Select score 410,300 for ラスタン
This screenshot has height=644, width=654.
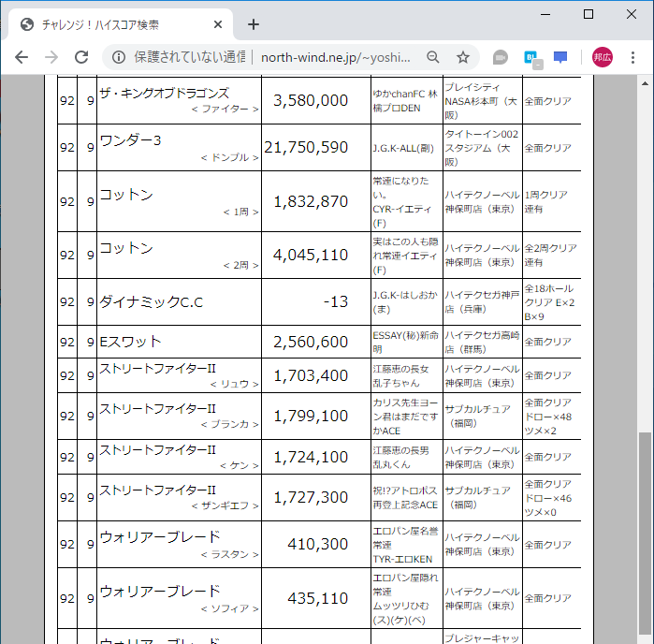[x=317, y=544]
